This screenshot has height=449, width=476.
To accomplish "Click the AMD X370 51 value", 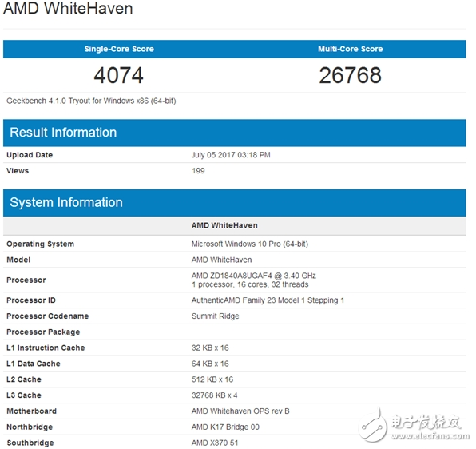I will coord(215,443).
